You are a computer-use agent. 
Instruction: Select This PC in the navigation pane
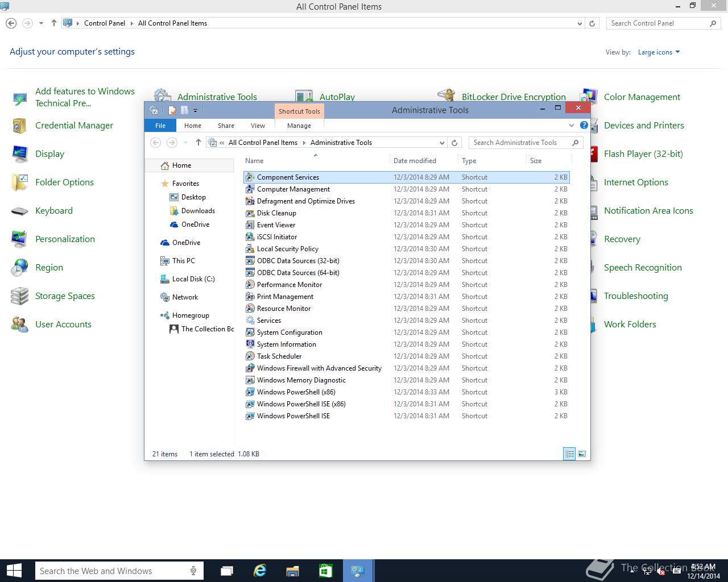click(x=183, y=261)
